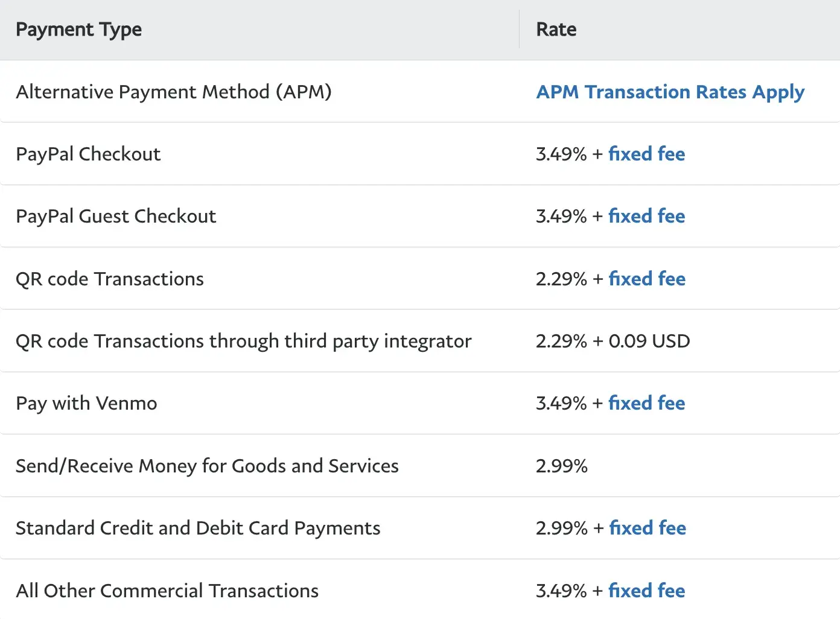Click the All Other Commercial Transactions label
The width and height of the screenshot is (840, 619).
point(167,591)
